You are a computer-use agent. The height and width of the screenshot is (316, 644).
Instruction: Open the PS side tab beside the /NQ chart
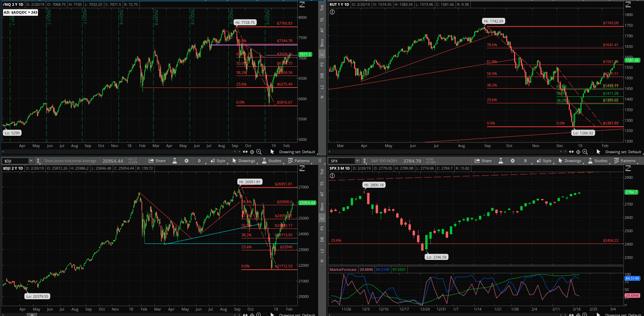[x=322, y=65]
